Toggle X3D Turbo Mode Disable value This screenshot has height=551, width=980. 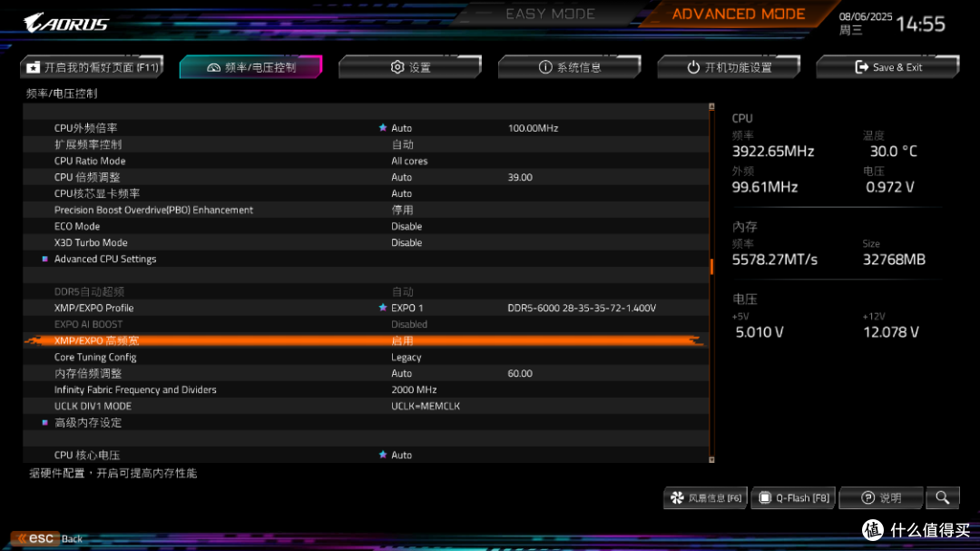pyautogui.click(x=407, y=242)
